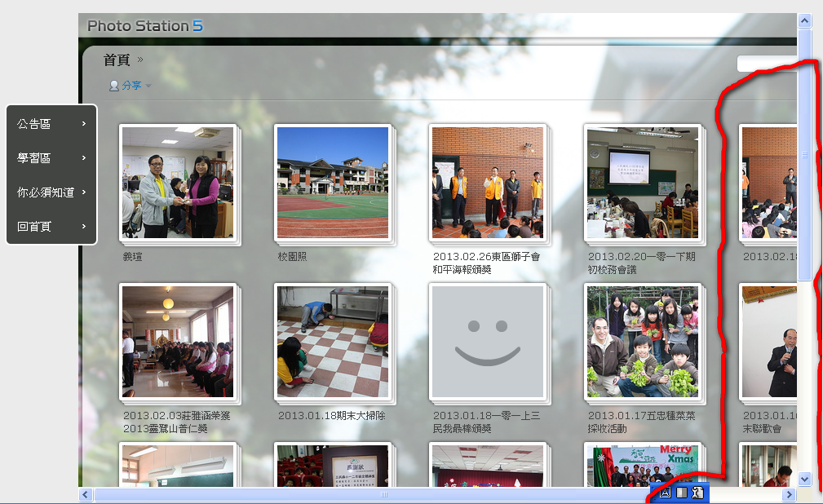Click the 2013.01.18期末大掃除 album title
This screenshot has width=823, height=504.
tap(332, 416)
